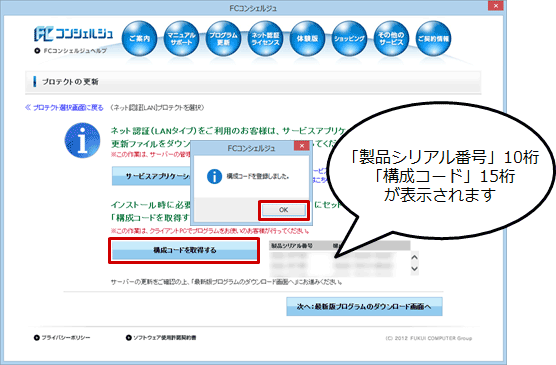
Task: Select the 体験版 sphere icon
Action: [x=307, y=38]
